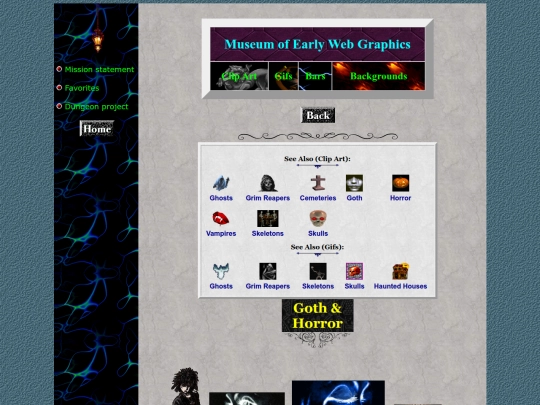
Task: Click the Skulls clip art red-eyed icon
Action: [x=318, y=219]
